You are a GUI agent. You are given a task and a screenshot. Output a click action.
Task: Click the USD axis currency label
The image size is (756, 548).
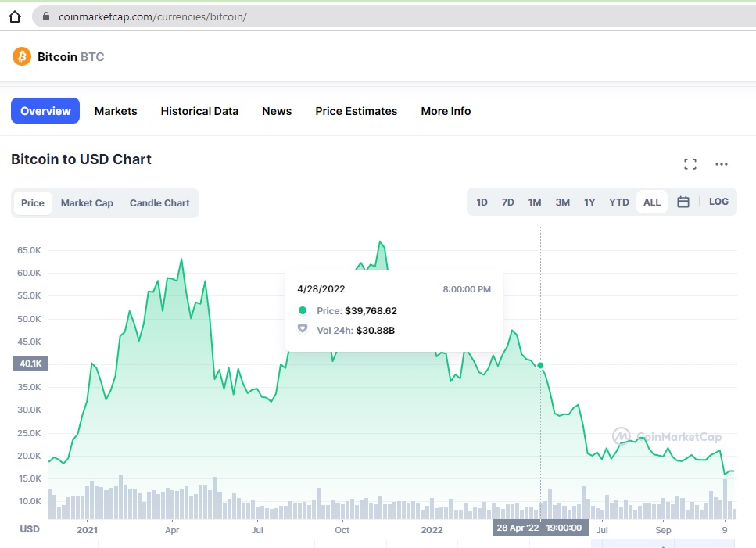pos(30,528)
